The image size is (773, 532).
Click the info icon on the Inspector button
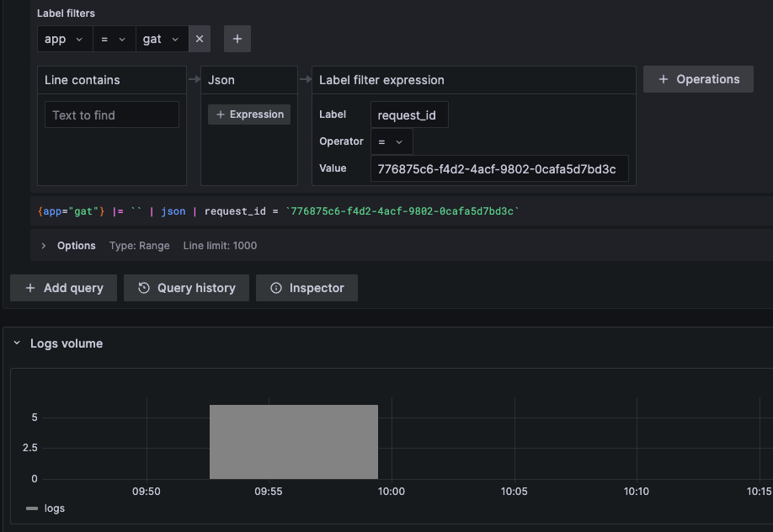click(278, 287)
